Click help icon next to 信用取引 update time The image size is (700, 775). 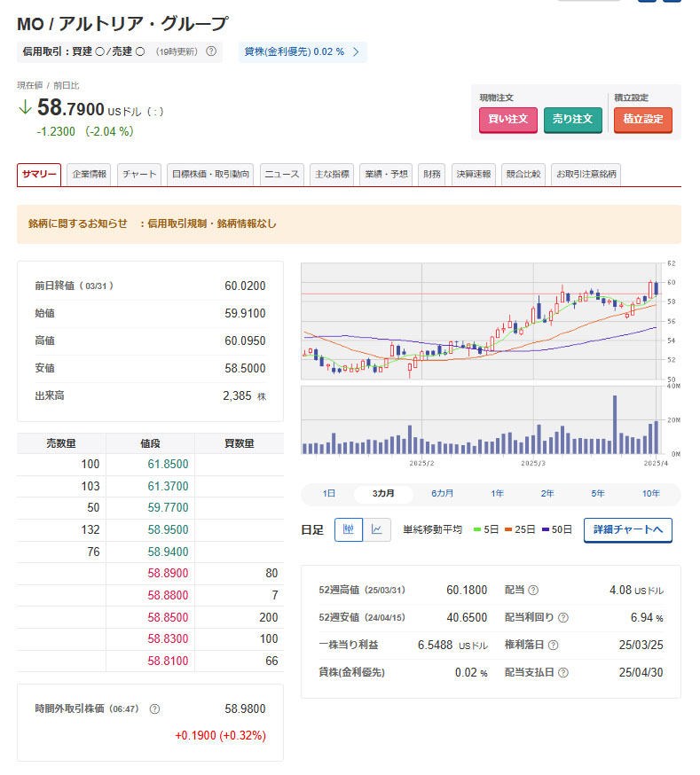[x=211, y=51]
